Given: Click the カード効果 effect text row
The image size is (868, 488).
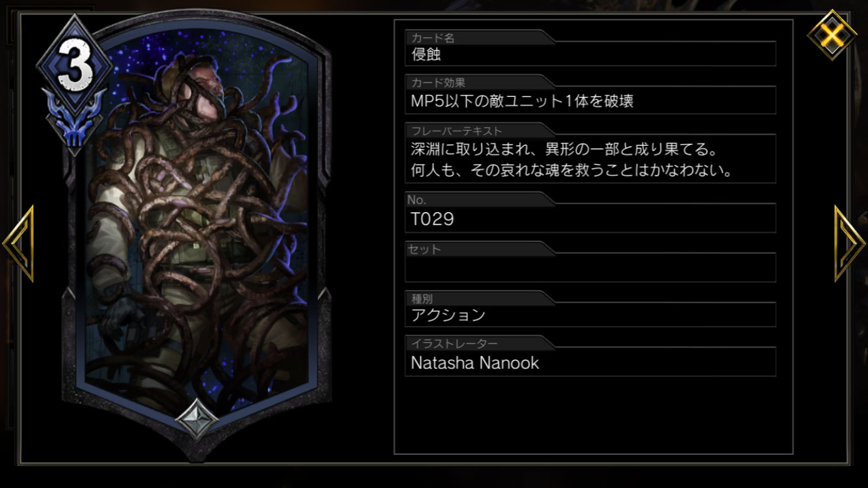Looking at the screenshot, I should click(590, 100).
